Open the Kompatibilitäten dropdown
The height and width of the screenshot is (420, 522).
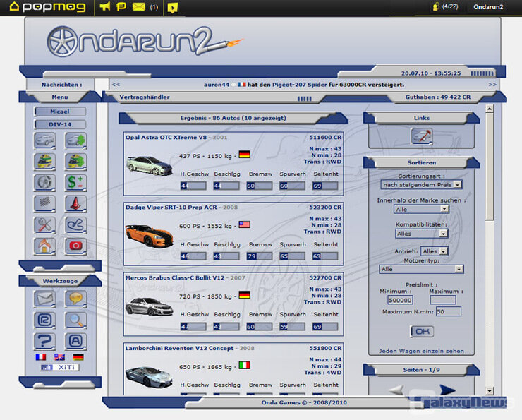coord(421,234)
